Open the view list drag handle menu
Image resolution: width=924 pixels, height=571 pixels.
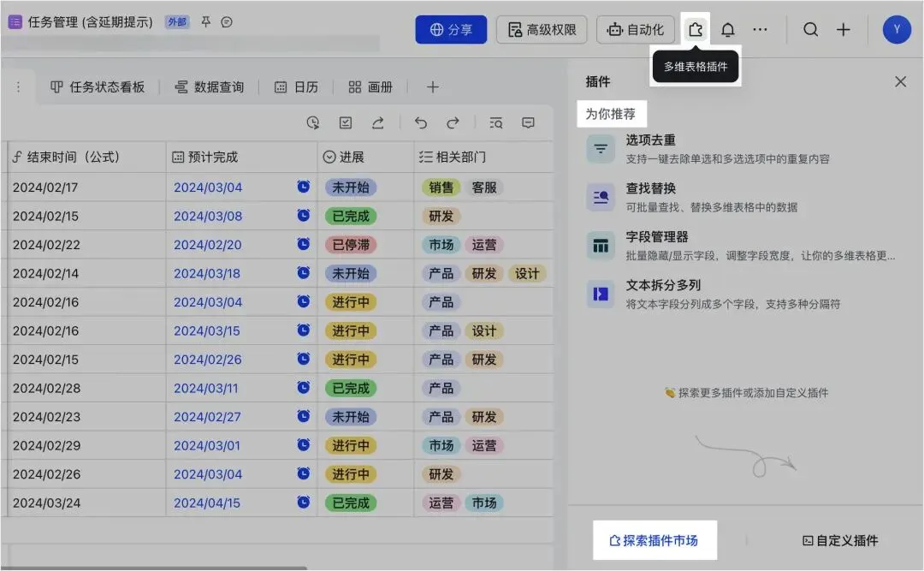pyautogui.click(x=18, y=87)
